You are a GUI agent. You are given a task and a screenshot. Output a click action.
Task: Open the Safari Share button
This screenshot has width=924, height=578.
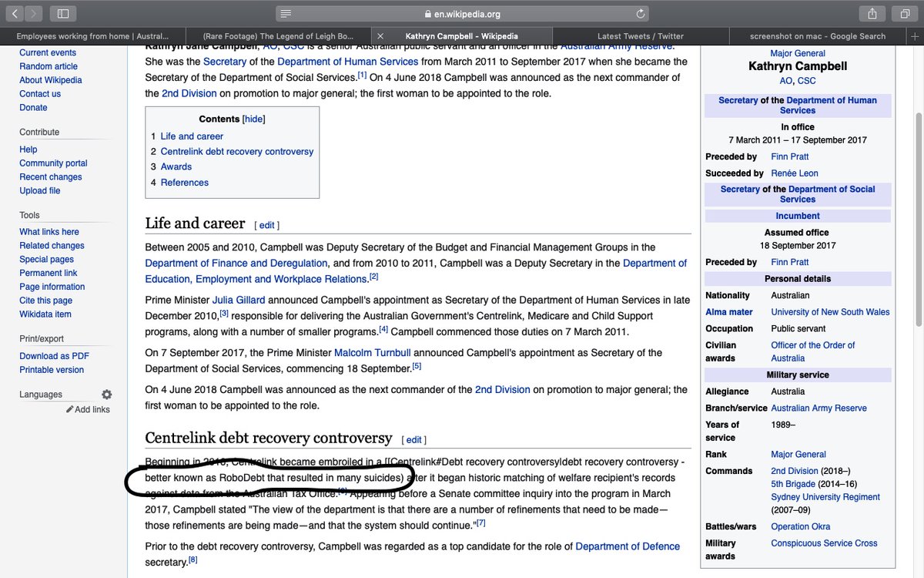click(872, 13)
